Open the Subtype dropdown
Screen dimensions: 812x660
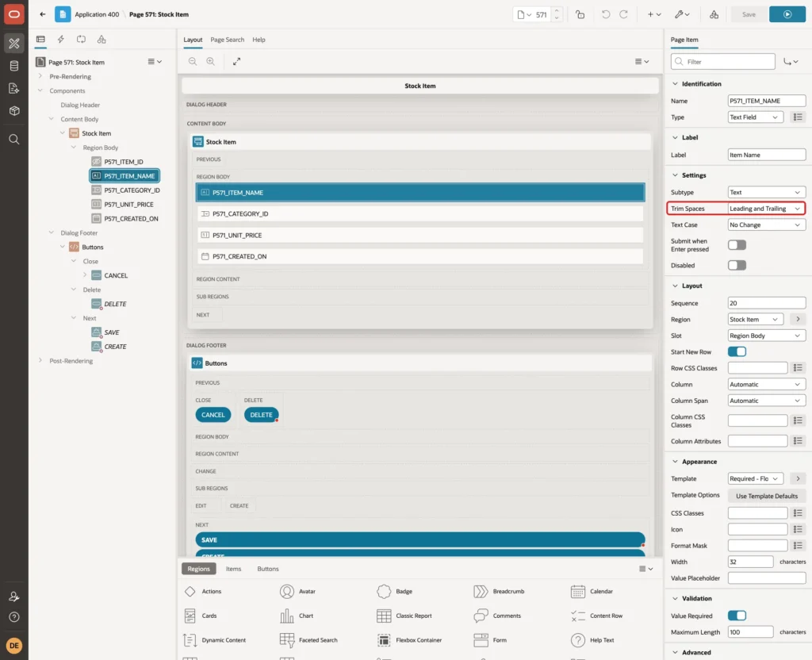(x=767, y=192)
